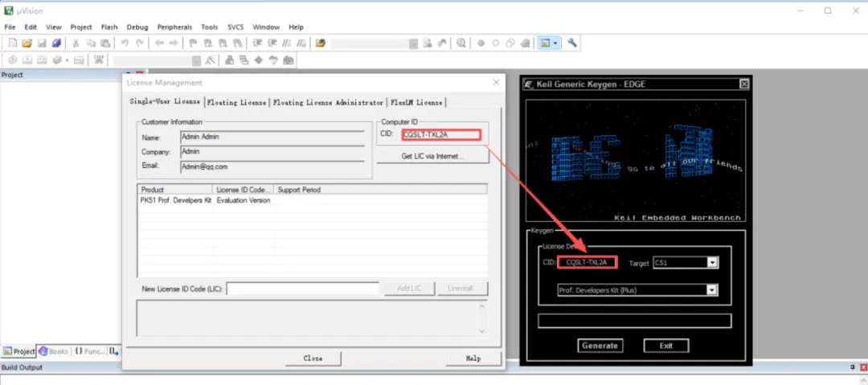Open the Window layout dropdown arrow
The image size is (868, 385).
pos(555,43)
